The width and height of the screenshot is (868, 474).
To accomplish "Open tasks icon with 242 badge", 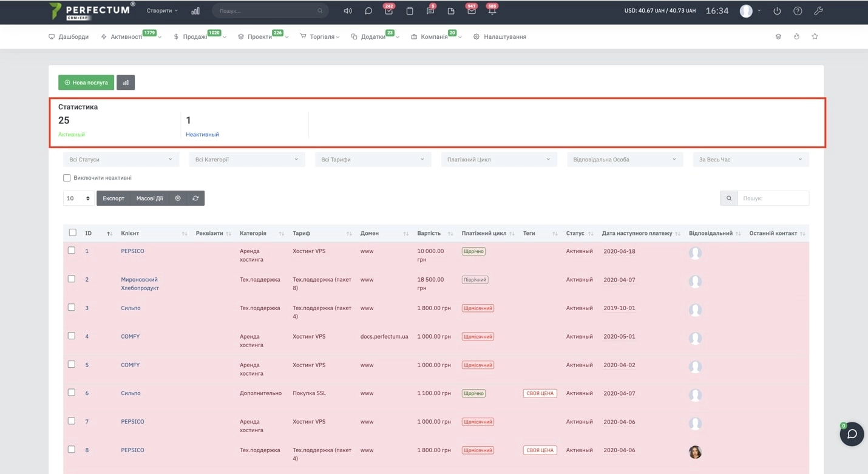I will tap(388, 11).
